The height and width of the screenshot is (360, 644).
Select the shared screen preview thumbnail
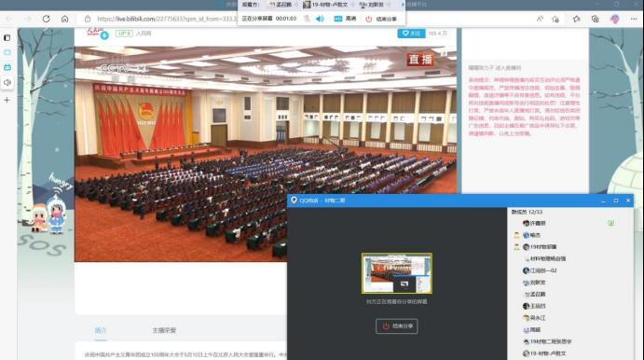(397, 273)
